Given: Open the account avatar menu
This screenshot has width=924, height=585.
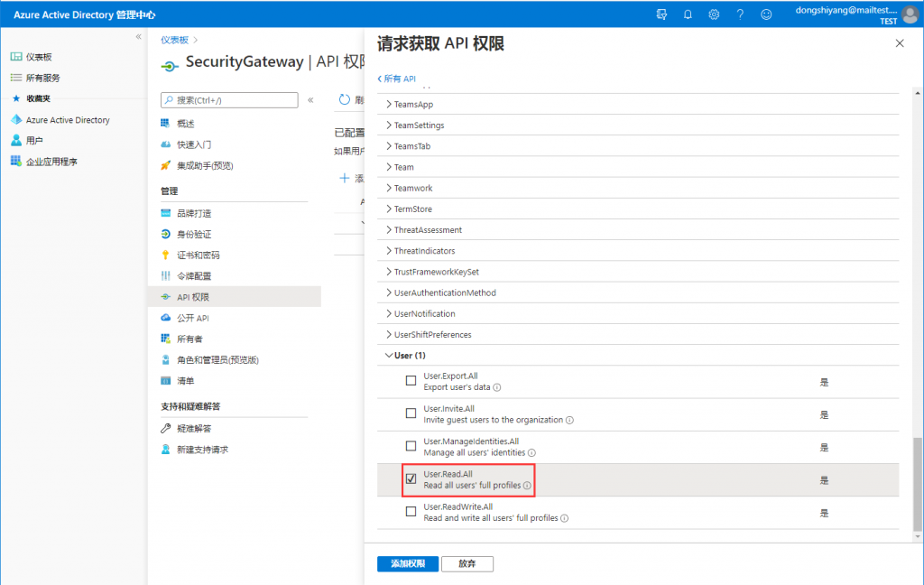Looking at the screenshot, I should pyautogui.click(x=910, y=14).
